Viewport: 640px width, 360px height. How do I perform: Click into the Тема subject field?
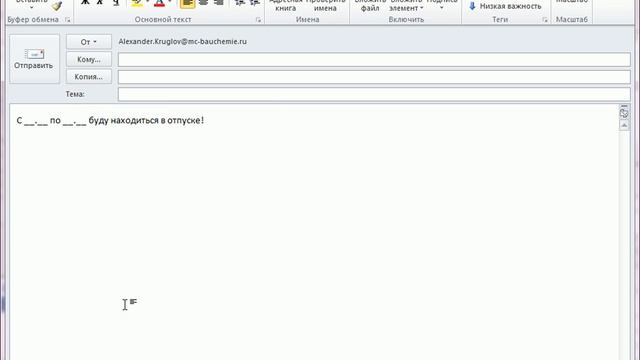tap(374, 94)
